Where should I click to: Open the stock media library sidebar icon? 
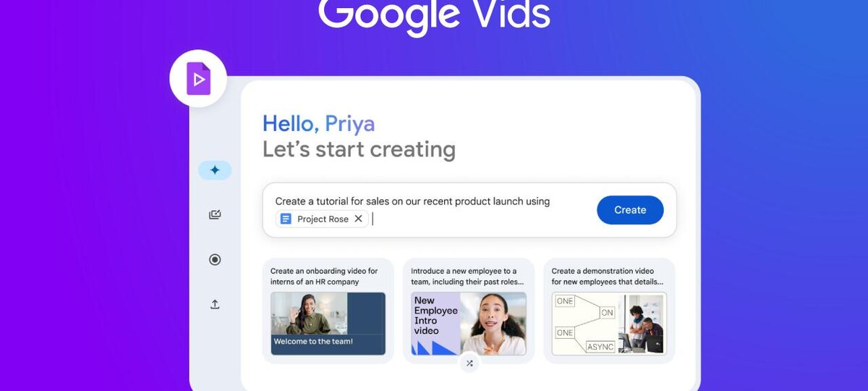click(215, 215)
